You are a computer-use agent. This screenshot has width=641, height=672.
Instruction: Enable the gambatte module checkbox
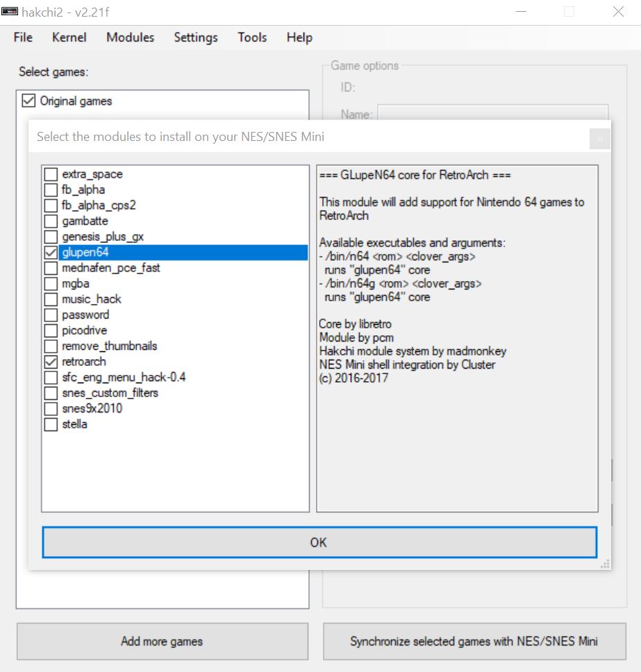click(51, 221)
